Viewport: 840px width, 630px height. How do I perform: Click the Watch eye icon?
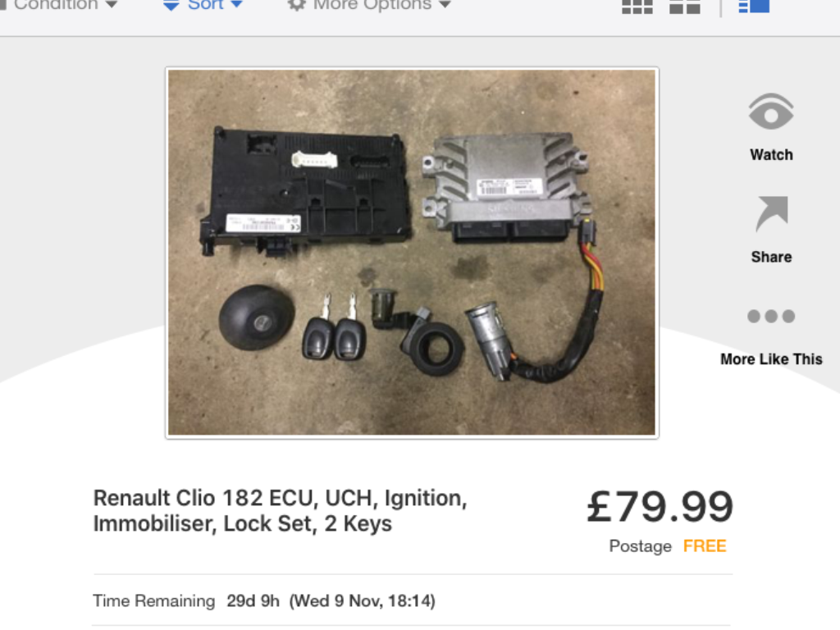pos(771,112)
